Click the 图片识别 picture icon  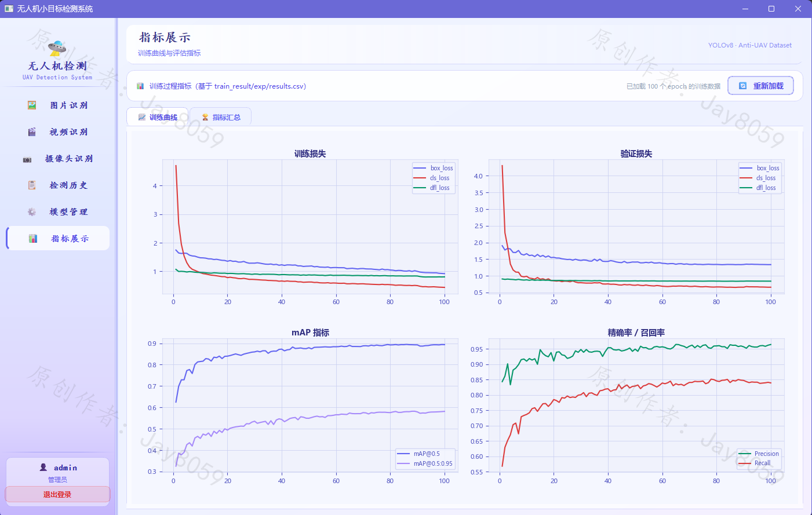(32, 105)
